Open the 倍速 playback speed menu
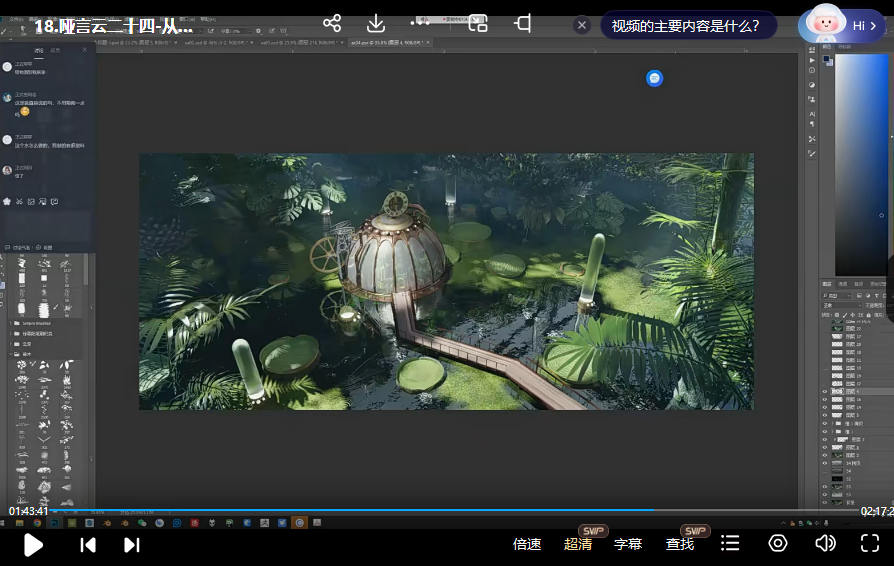The image size is (894, 566). pos(527,544)
